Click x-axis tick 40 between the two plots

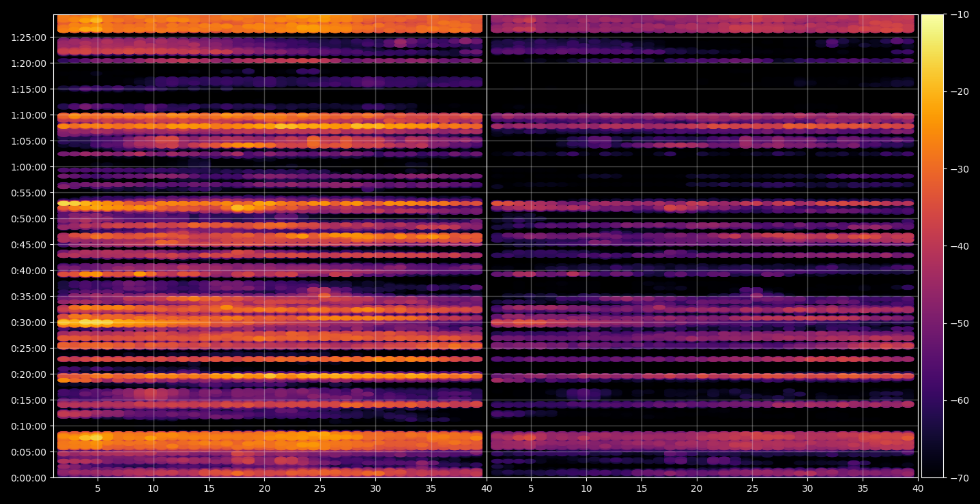click(x=487, y=488)
